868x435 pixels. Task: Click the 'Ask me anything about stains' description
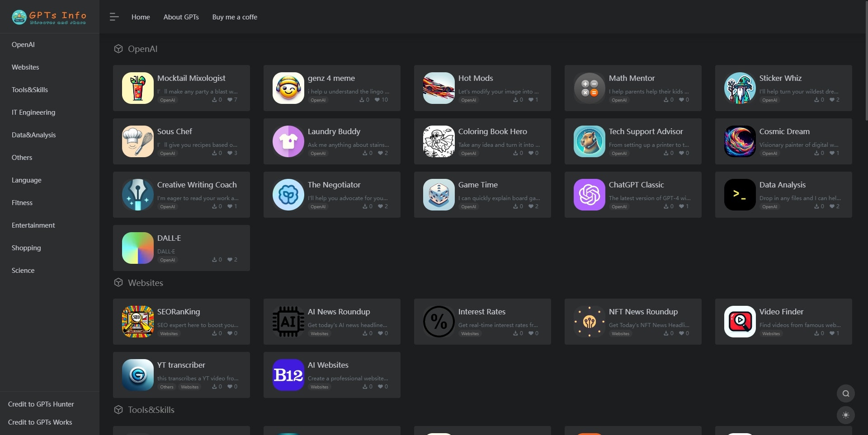click(348, 145)
